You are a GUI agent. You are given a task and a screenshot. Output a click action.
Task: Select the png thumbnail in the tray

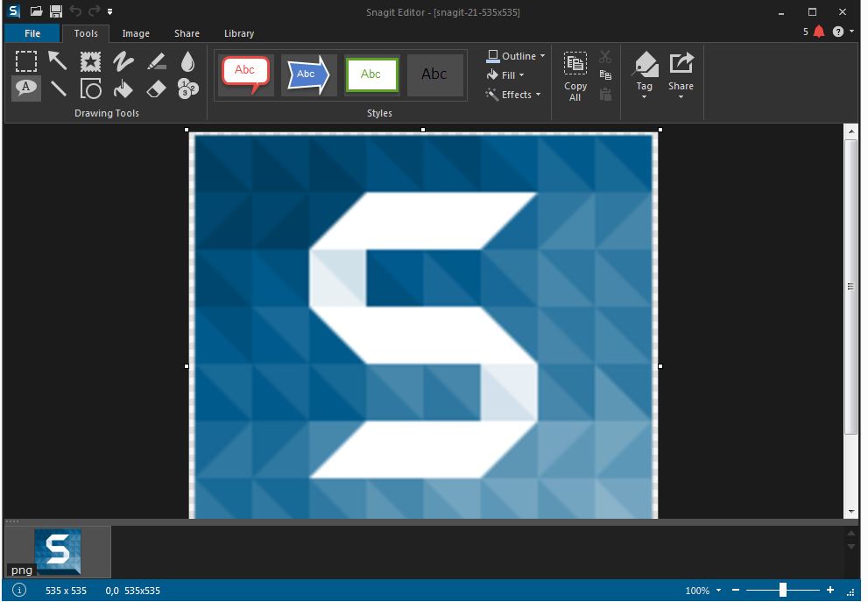tap(58, 551)
